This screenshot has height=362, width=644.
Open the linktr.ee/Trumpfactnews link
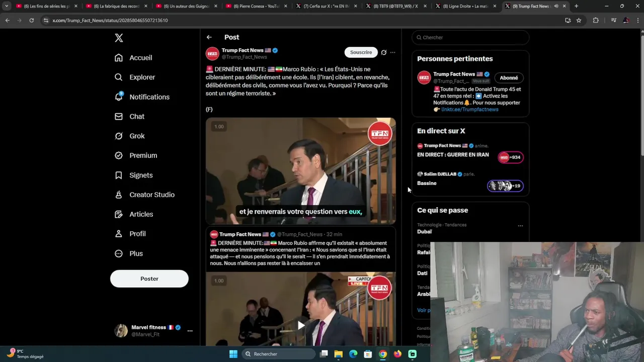click(x=470, y=110)
